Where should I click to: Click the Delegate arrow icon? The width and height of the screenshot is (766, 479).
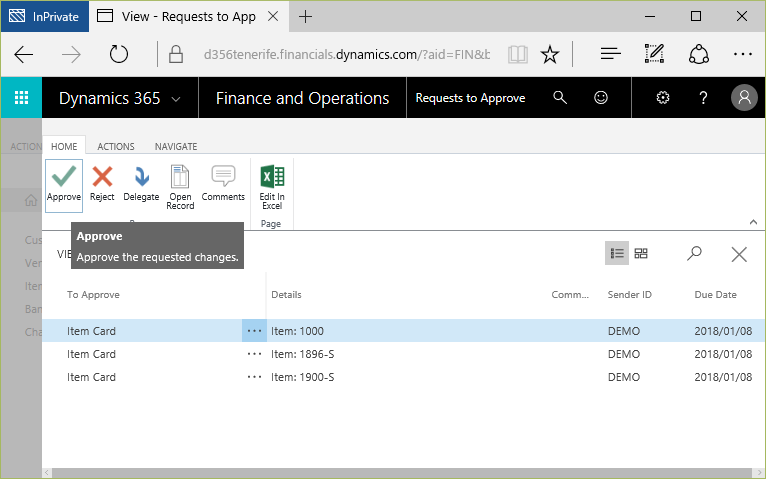tap(142, 177)
